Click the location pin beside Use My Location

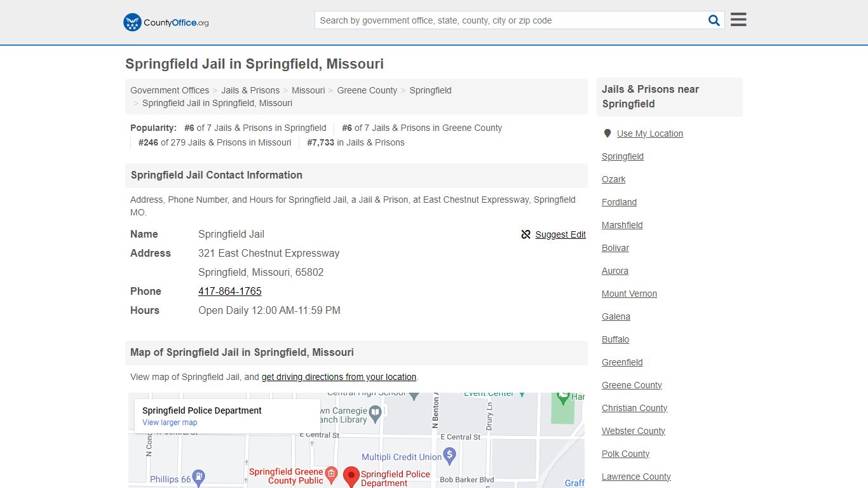(x=607, y=133)
